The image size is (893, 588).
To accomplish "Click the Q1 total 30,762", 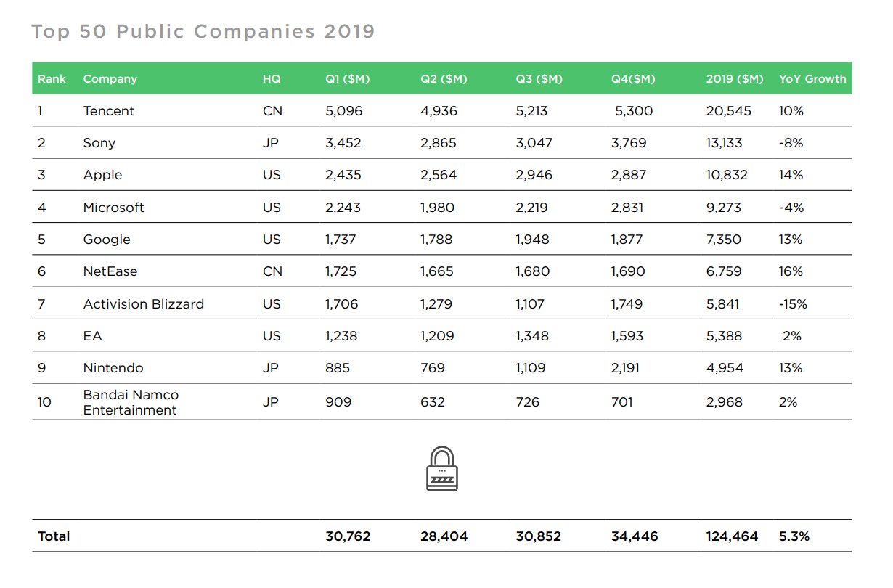I will (348, 536).
